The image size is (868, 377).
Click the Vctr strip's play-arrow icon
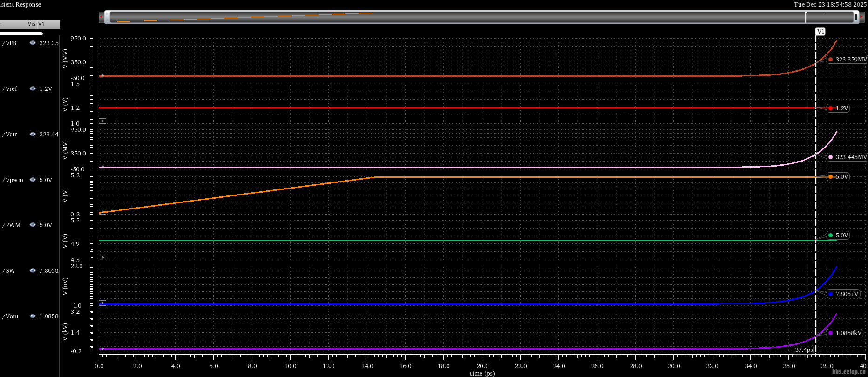(102, 167)
